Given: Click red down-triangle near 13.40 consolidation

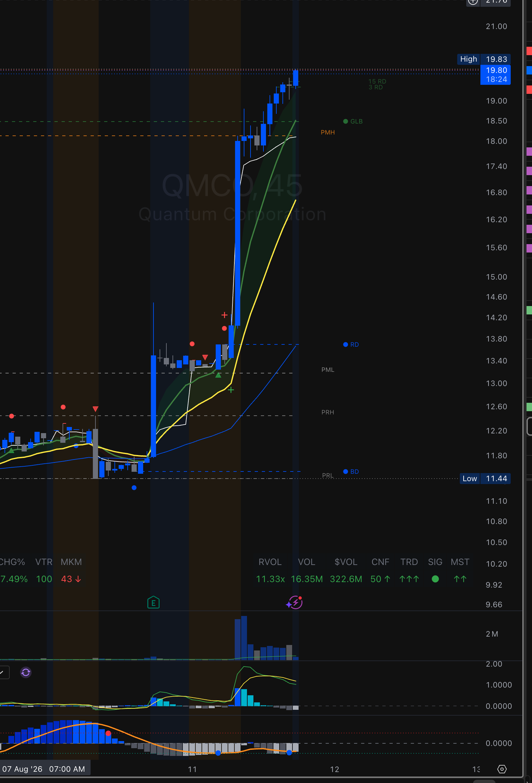Looking at the screenshot, I should 205,357.
